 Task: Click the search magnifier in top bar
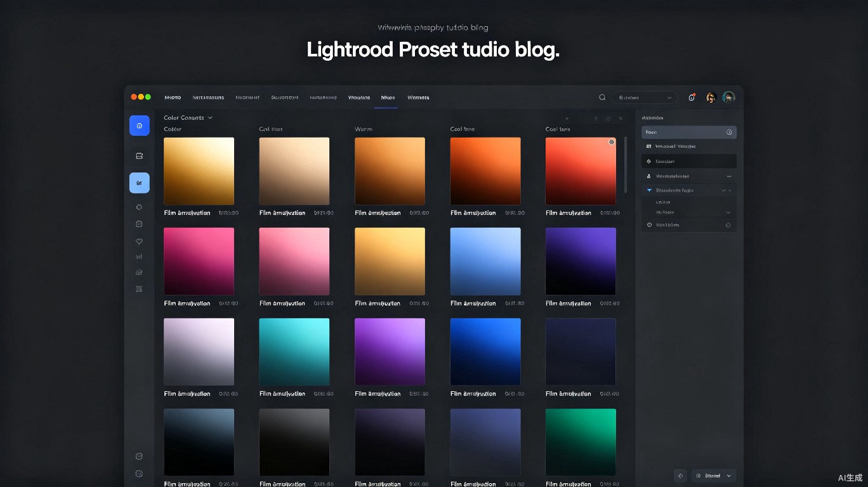pyautogui.click(x=602, y=98)
